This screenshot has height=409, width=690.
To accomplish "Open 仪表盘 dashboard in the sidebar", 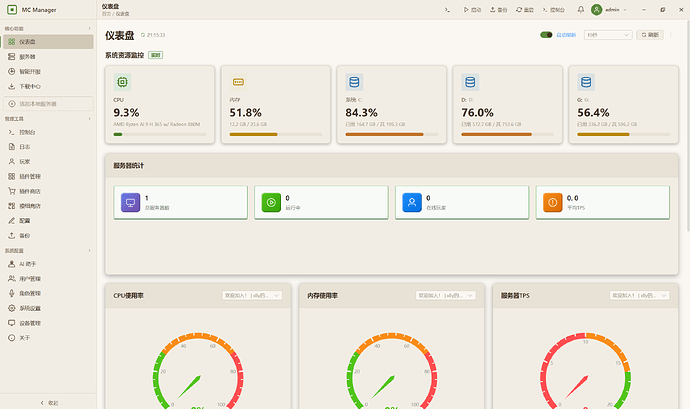I will [x=48, y=42].
